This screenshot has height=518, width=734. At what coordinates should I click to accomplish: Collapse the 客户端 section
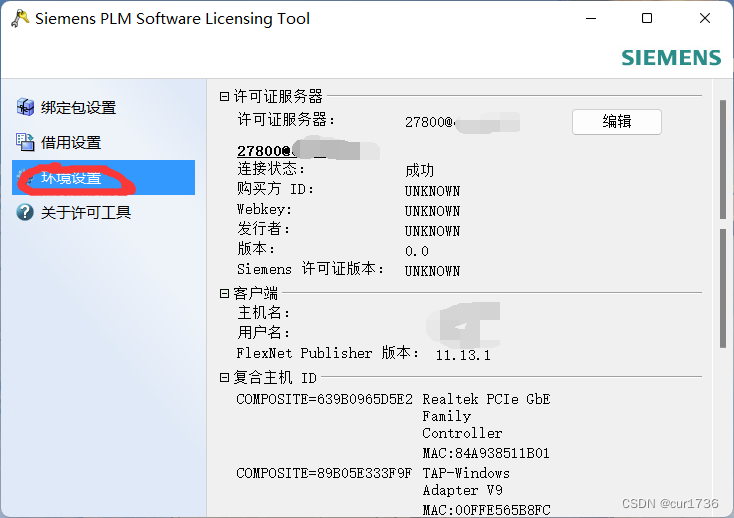point(224,293)
